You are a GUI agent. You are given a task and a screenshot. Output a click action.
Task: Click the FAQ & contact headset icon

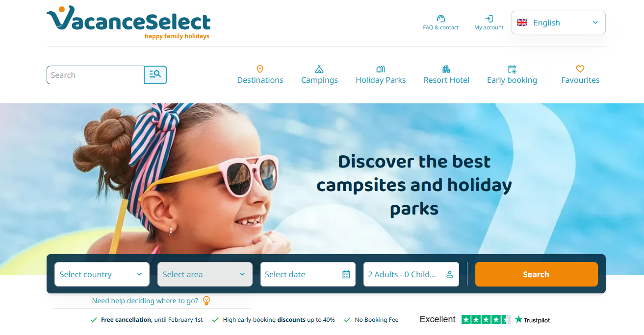click(440, 19)
